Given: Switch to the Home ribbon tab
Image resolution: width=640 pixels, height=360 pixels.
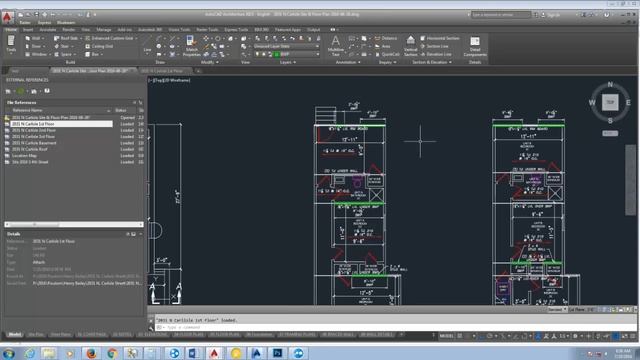Looking at the screenshot, I should pyautogui.click(x=11, y=30).
